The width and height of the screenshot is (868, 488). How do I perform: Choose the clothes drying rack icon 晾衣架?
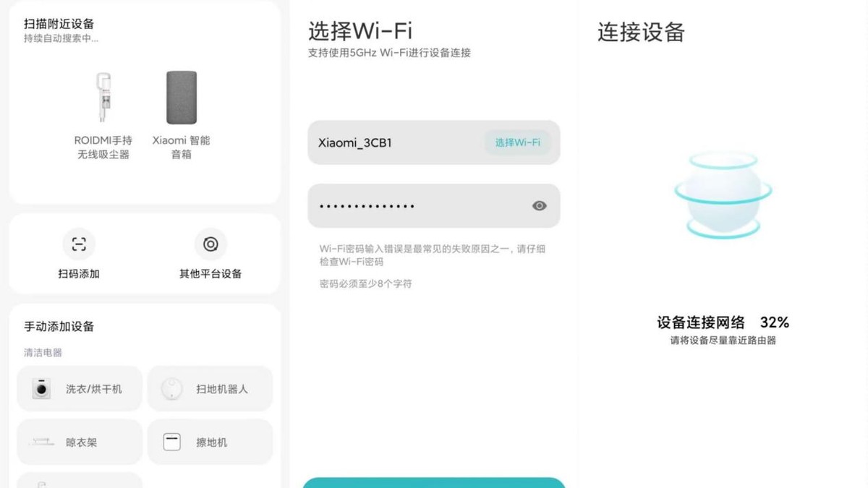click(x=41, y=442)
